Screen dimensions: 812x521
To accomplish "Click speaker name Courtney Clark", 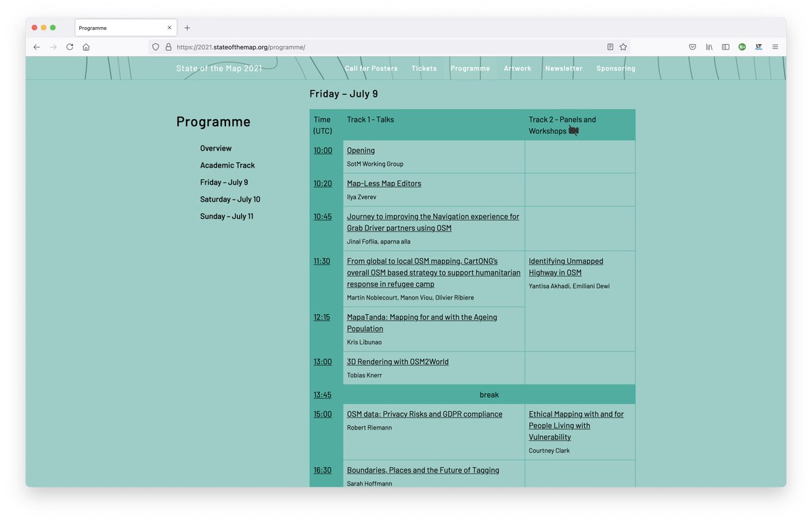I will (x=550, y=451).
